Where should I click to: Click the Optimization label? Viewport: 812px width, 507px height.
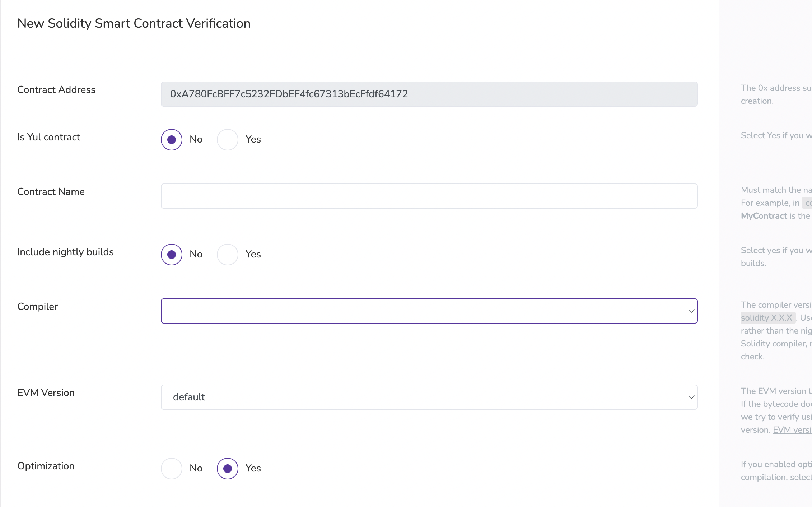point(46,466)
